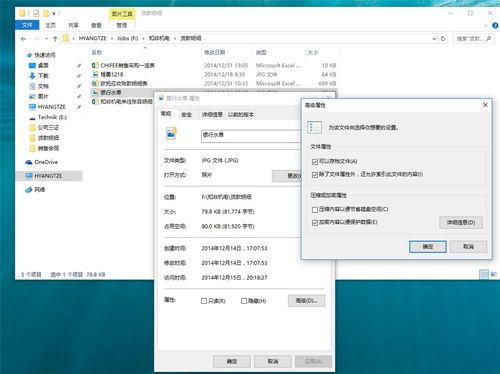500x374 pixels.
Task: Open the 管理 picture tools tab
Action: point(122,25)
